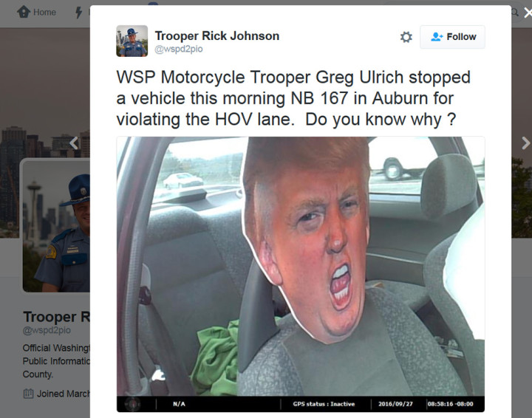Click the calendar icon beside Joined March
Screen dimensions: 532x418
coord(28,394)
